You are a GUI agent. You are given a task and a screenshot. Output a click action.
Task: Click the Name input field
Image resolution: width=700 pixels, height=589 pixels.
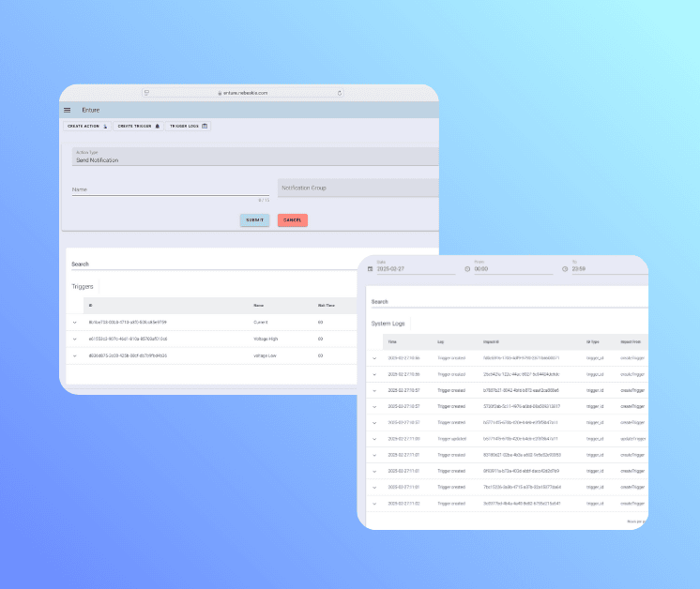[157, 189]
